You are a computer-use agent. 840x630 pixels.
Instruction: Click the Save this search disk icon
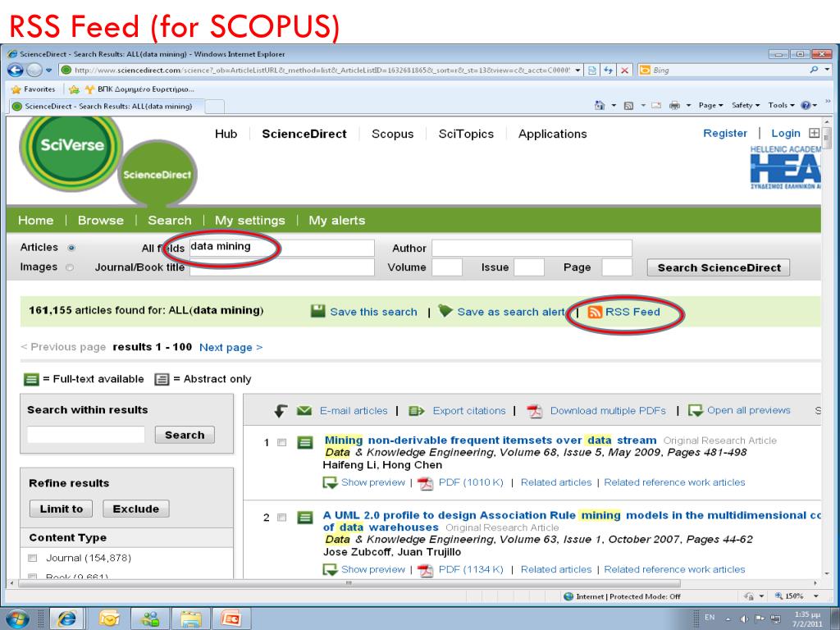pos(318,311)
